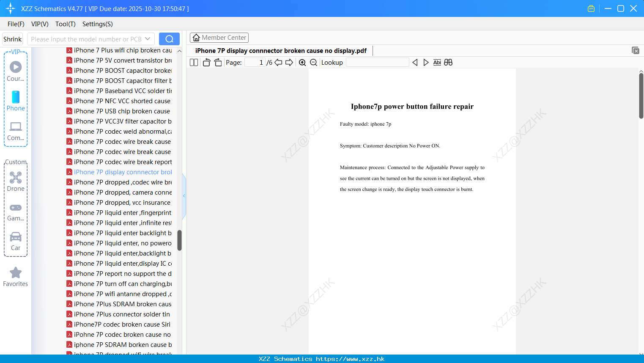Zoom out of the PDF
644x363 pixels.
click(x=313, y=62)
